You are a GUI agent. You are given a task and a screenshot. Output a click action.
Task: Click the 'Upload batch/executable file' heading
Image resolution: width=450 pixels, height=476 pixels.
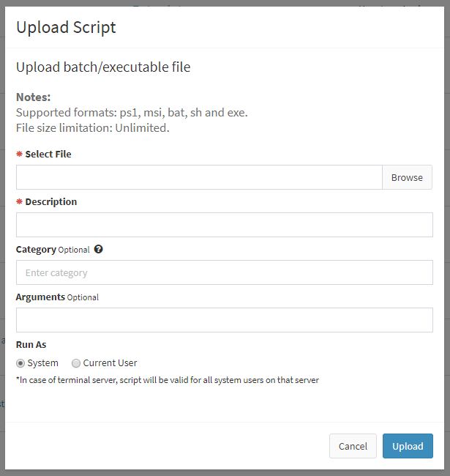[x=103, y=67]
